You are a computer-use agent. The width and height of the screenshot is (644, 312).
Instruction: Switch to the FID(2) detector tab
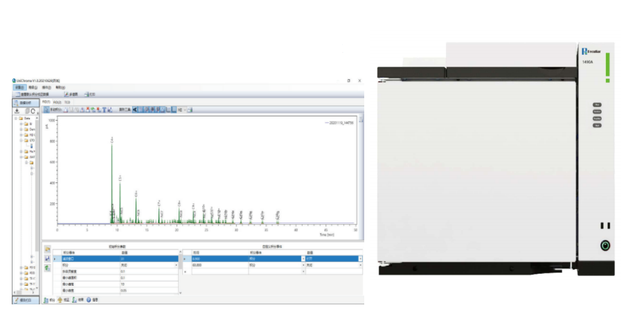pyautogui.click(x=57, y=102)
